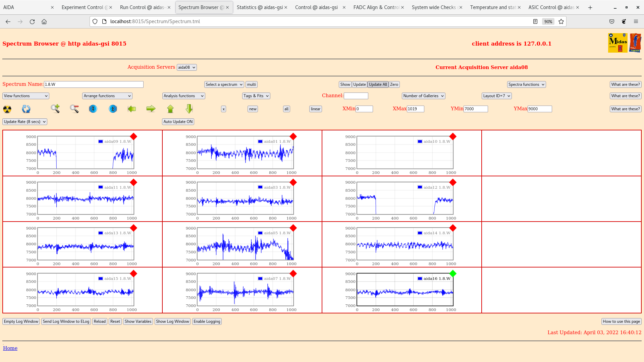Click the blue double-up arrow icon

113,109
